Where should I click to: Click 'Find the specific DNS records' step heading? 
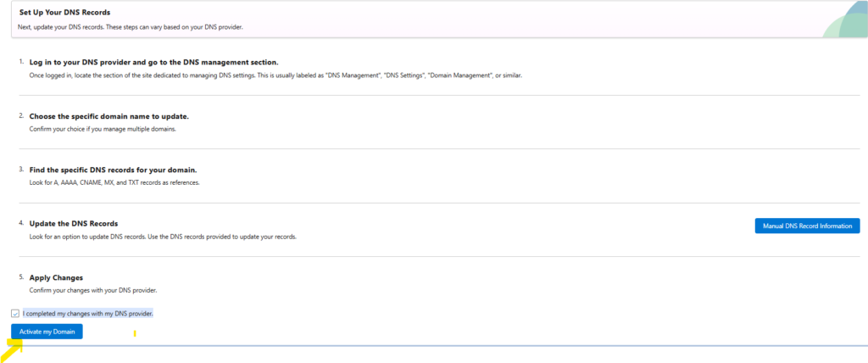pos(113,170)
